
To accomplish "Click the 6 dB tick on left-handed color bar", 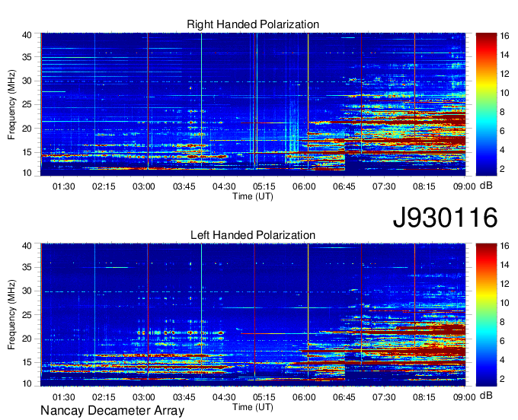I will (503, 341).
